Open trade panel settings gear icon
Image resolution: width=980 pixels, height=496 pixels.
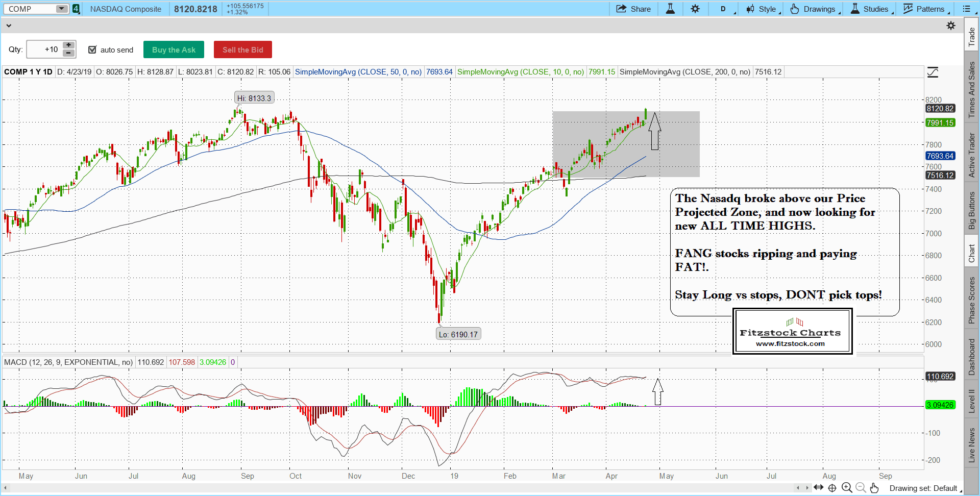pyautogui.click(x=951, y=26)
